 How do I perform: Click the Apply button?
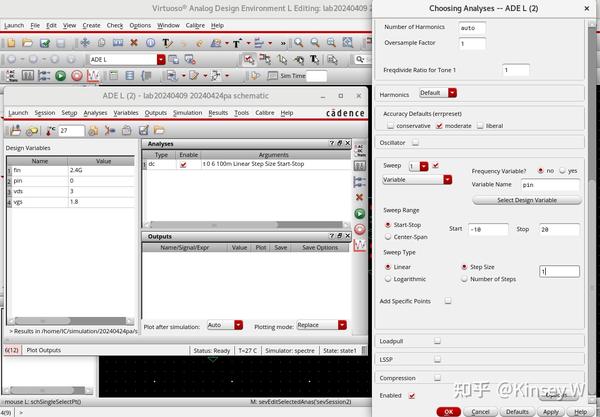[x=551, y=412]
